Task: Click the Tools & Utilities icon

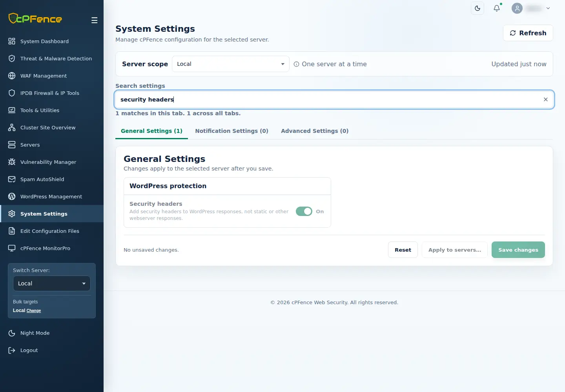Action: pyautogui.click(x=12, y=110)
